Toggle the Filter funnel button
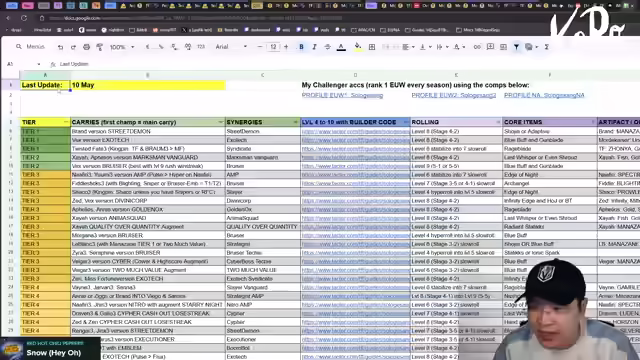Screen dimensions: 640x360 tap(516, 47)
